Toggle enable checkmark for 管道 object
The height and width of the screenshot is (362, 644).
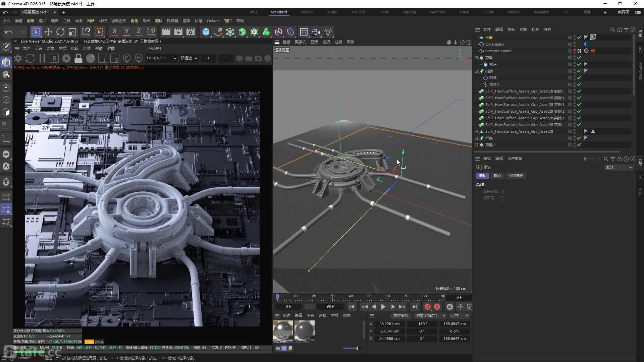click(x=579, y=64)
